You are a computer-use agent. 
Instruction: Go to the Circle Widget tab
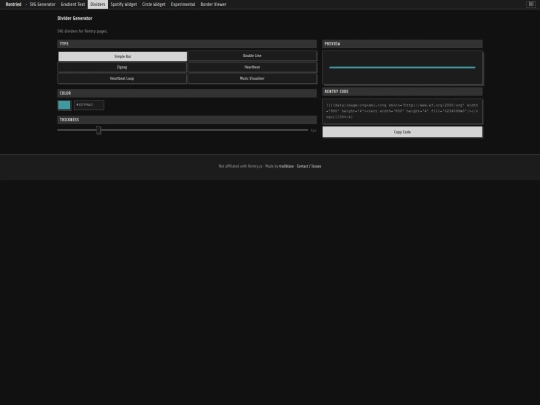tap(154, 4)
